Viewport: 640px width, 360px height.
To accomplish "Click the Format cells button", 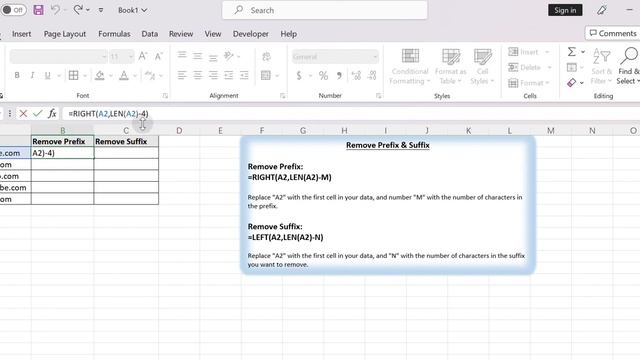I will pos(529,83).
